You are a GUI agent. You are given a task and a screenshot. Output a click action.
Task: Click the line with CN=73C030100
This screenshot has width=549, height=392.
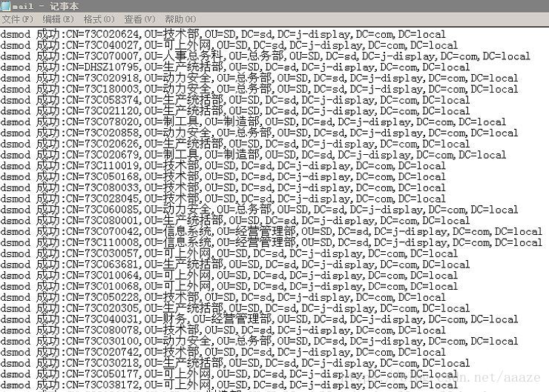[260, 341]
